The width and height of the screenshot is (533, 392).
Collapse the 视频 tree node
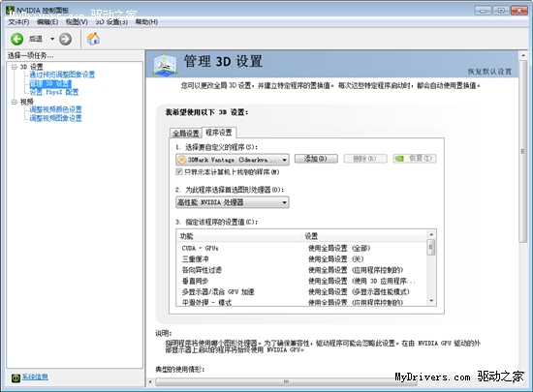pos(15,102)
